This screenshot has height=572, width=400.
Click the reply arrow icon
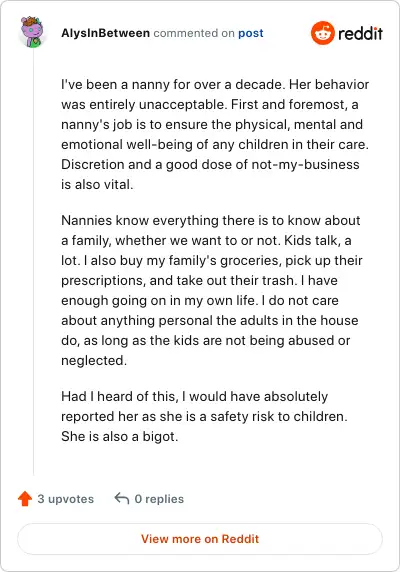(x=122, y=498)
